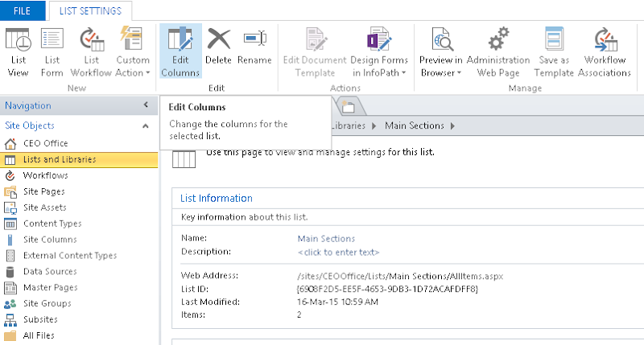Click the Main Sections name link
Screen dimensions: 644x345
pyautogui.click(x=326, y=239)
